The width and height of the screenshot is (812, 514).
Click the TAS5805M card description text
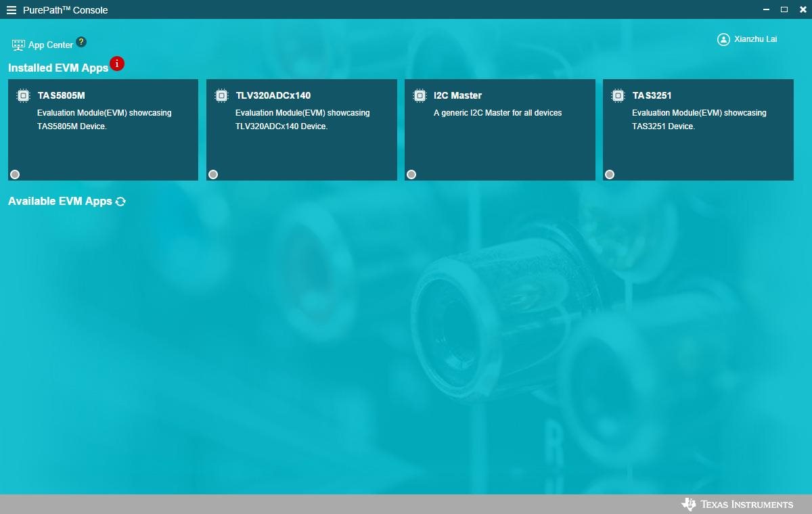[104, 120]
